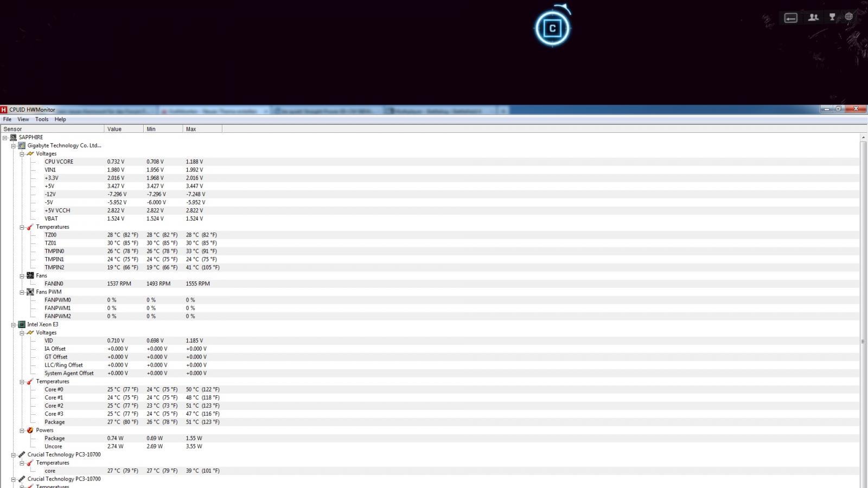Select the TZ00 temperature row
Screen dimensions: 868x488
[x=430, y=235]
